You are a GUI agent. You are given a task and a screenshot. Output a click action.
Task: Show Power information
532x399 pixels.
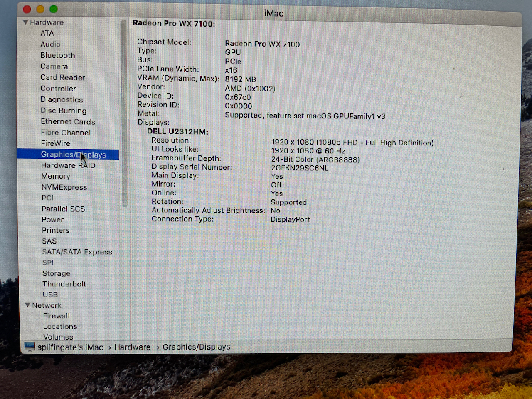[x=53, y=219]
